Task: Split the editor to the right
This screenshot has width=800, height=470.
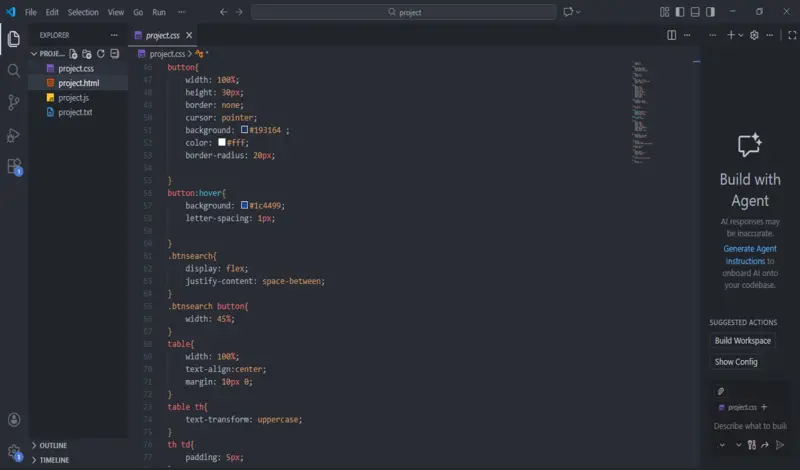Action: coord(671,35)
